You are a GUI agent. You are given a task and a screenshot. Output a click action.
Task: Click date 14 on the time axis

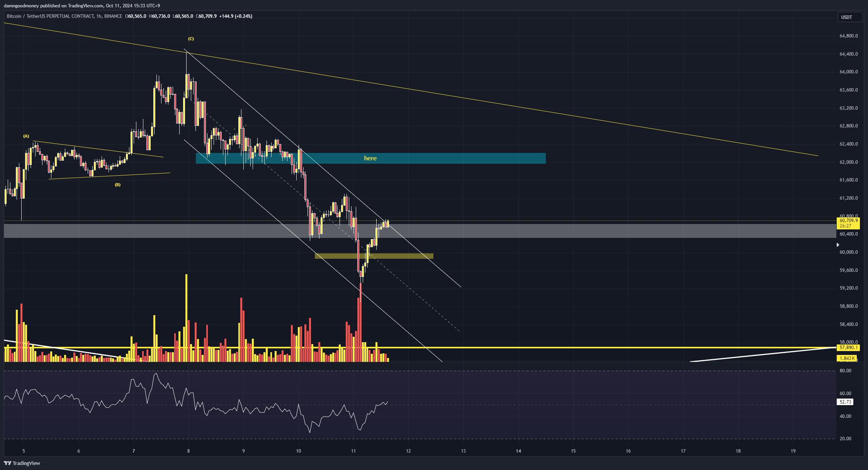(518, 451)
